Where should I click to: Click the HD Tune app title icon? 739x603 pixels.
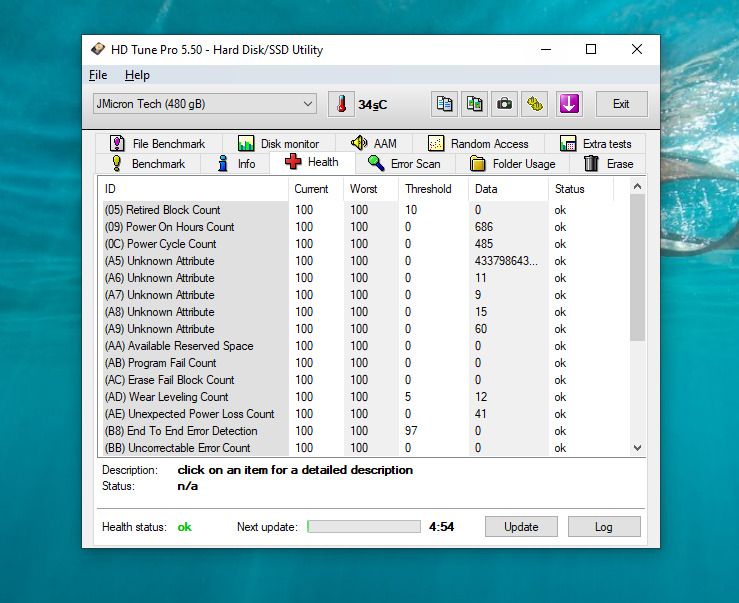(x=98, y=49)
